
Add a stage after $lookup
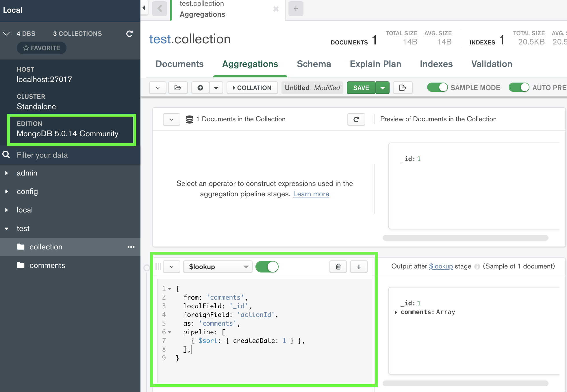[359, 267]
